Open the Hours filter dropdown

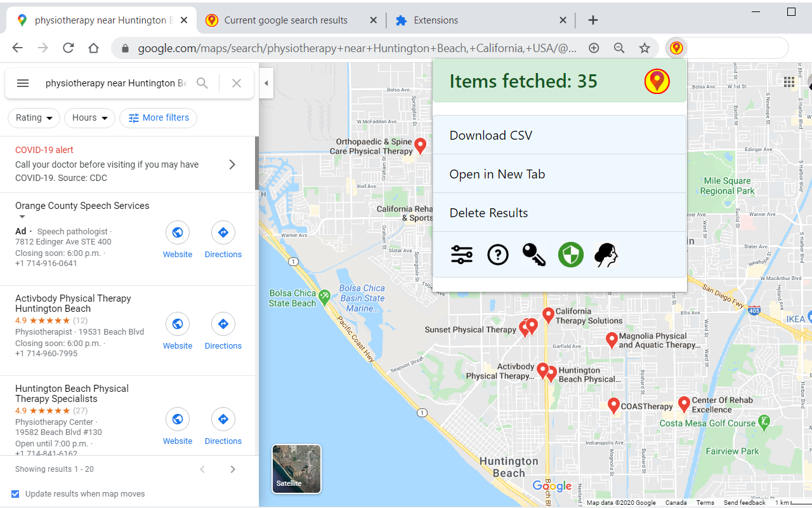click(x=89, y=118)
